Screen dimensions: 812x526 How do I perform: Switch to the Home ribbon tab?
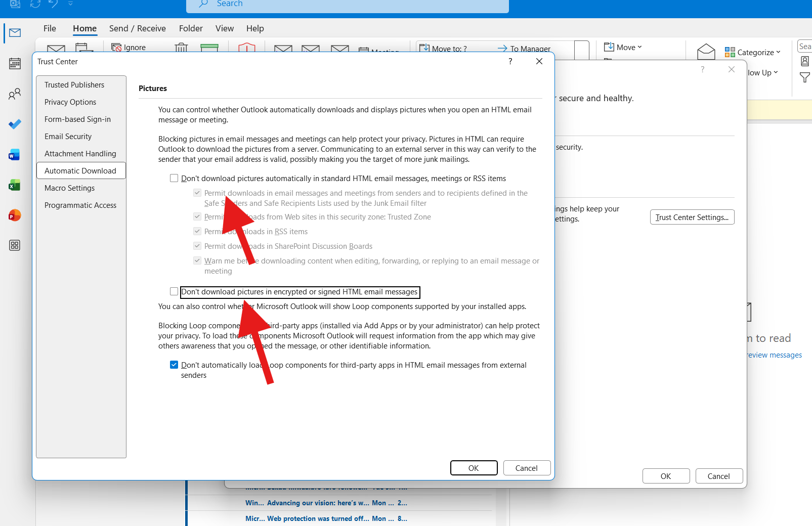(84, 28)
